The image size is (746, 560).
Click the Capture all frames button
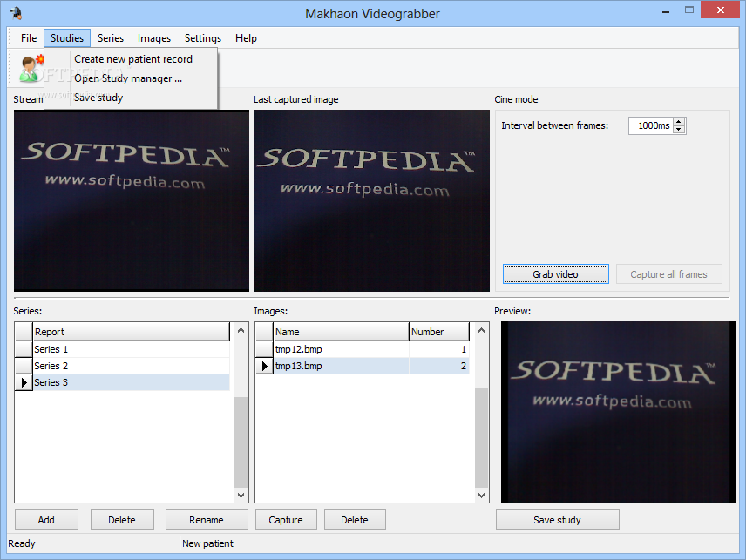pos(669,274)
